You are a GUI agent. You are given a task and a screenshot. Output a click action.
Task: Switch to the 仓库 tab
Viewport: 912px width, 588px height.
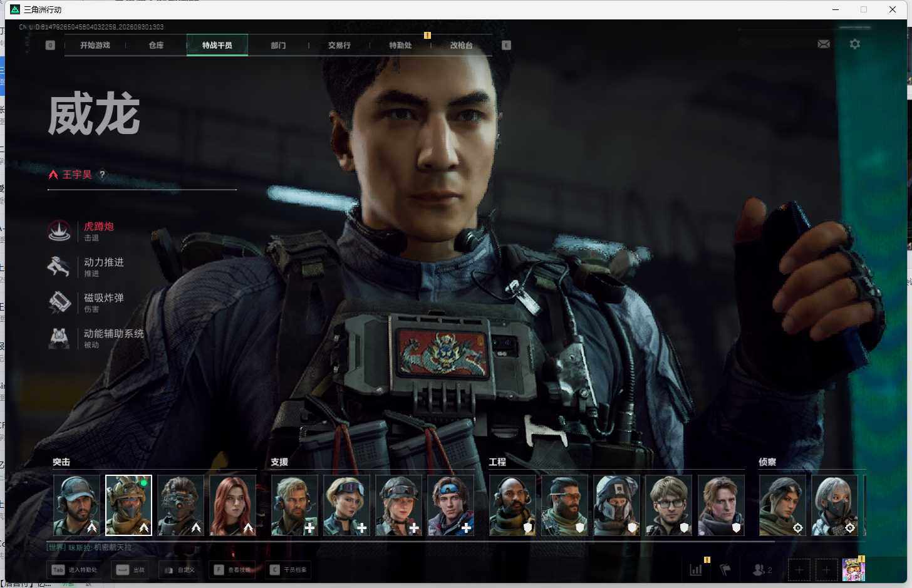click(156, 45)
